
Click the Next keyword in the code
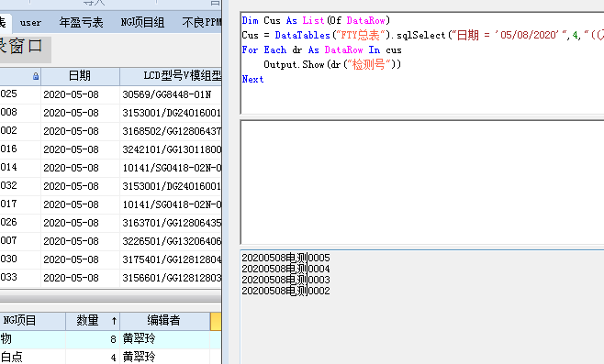pyautogui.click(x=252, y=79)
